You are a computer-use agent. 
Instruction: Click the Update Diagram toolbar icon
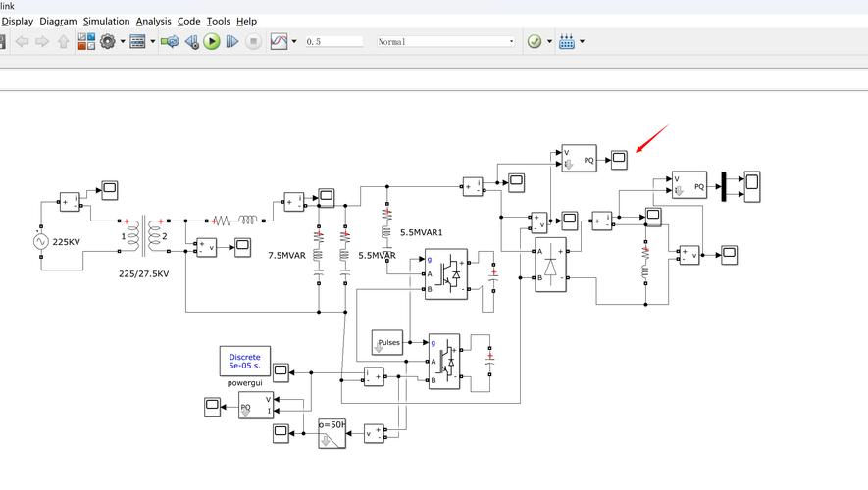[x=170, y=41]
